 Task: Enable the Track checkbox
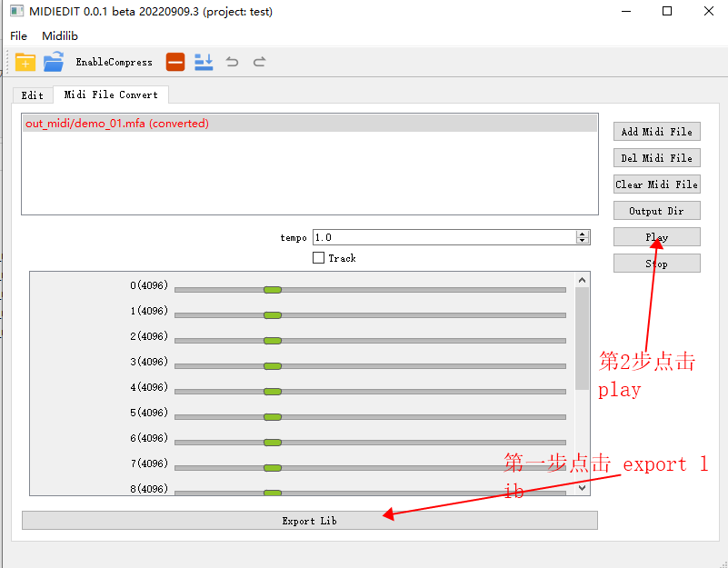(318, 258)
